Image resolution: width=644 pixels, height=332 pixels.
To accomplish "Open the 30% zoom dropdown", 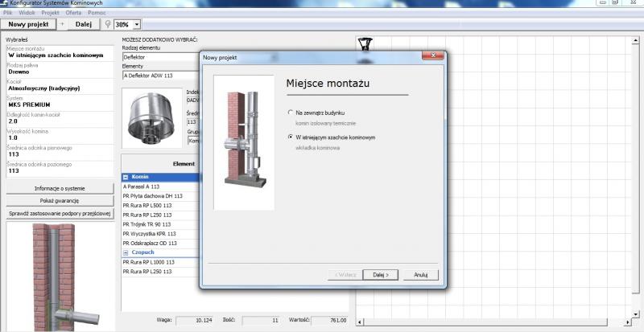I will point(136,25).
